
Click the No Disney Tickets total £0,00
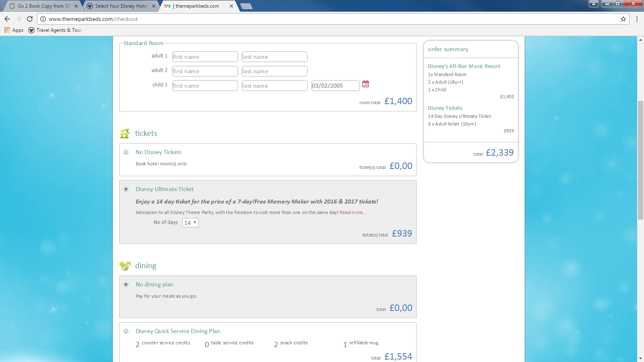click(x=401, y=166)
